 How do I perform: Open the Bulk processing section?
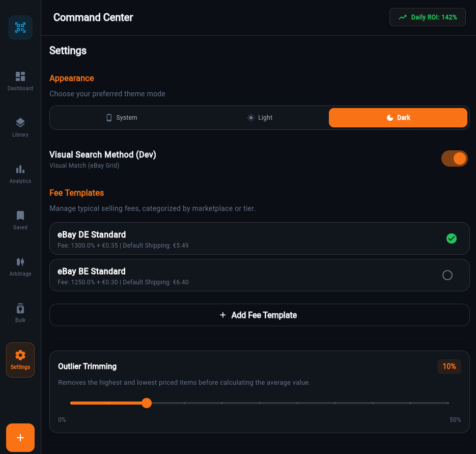pyautogui.click(x=20, y=312)
